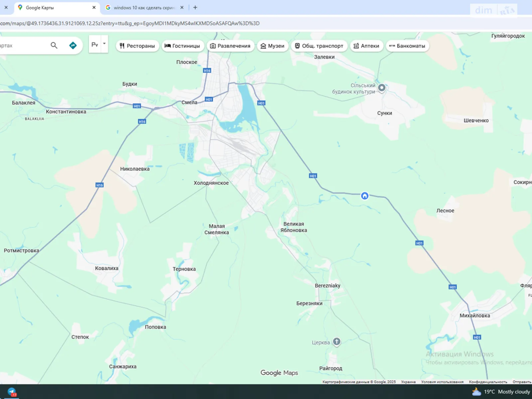532x399 pixels.
Task: Click the Рестораны fork-and-knife icon
Action: pos(122,46)
